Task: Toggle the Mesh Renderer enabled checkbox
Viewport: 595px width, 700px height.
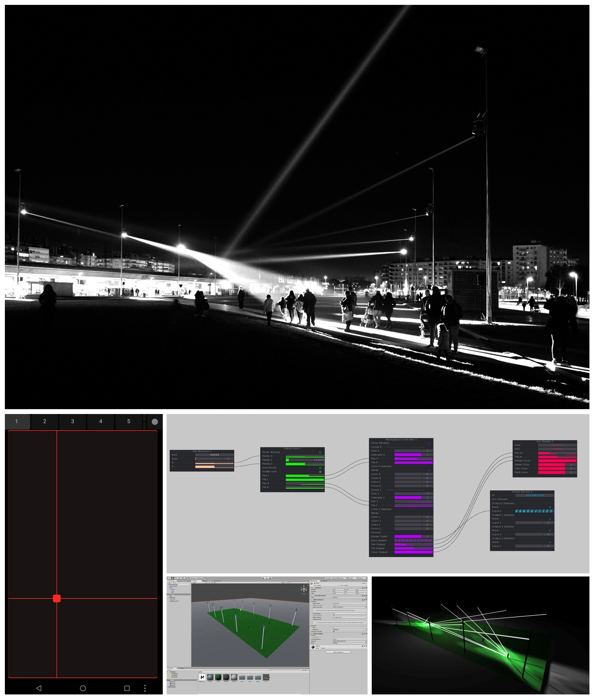Action: (314, 600)
